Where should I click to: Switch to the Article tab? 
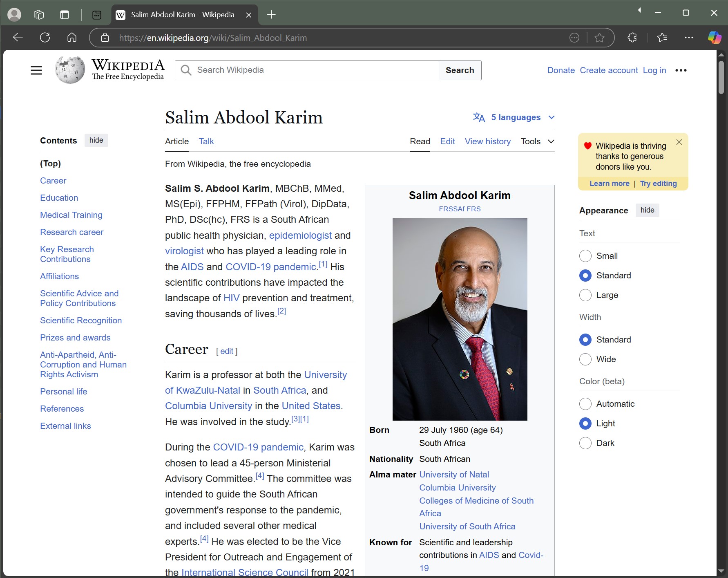tap(177, 141)
